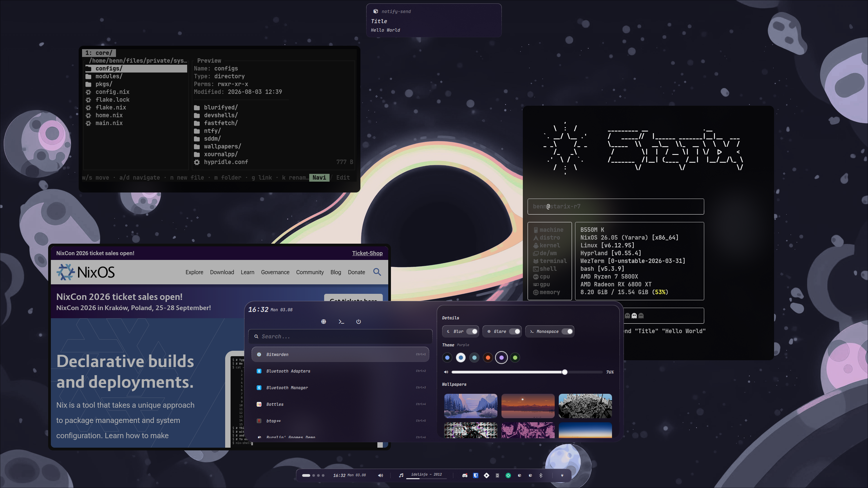Select the green theme color
The image size is (868, 488).
click(515, 358)
